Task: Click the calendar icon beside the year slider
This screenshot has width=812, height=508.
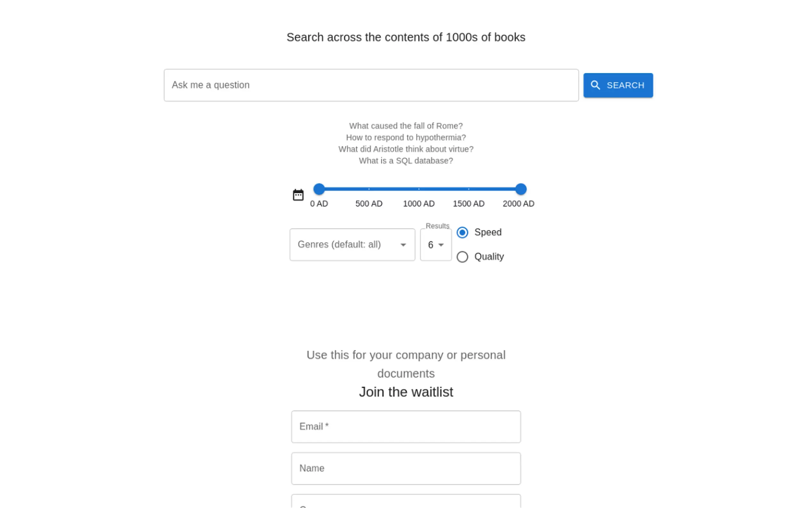Action: (298, 195)
